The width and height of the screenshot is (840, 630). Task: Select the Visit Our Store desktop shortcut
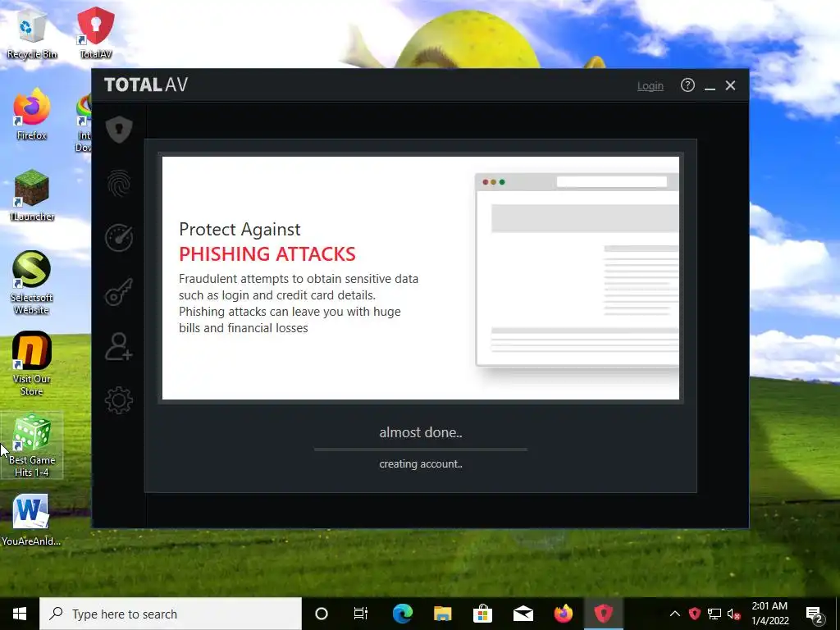click(x=32, y=363)
